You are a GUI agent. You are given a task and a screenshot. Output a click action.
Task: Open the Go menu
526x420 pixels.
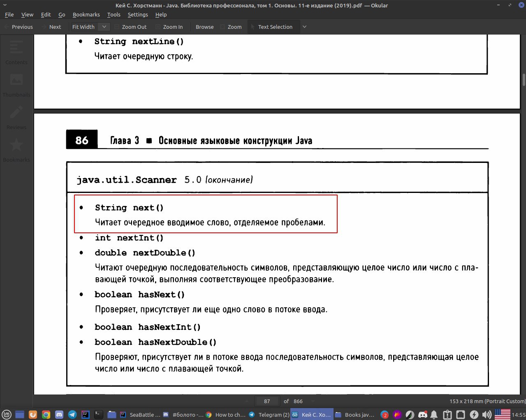pos(62,14)
